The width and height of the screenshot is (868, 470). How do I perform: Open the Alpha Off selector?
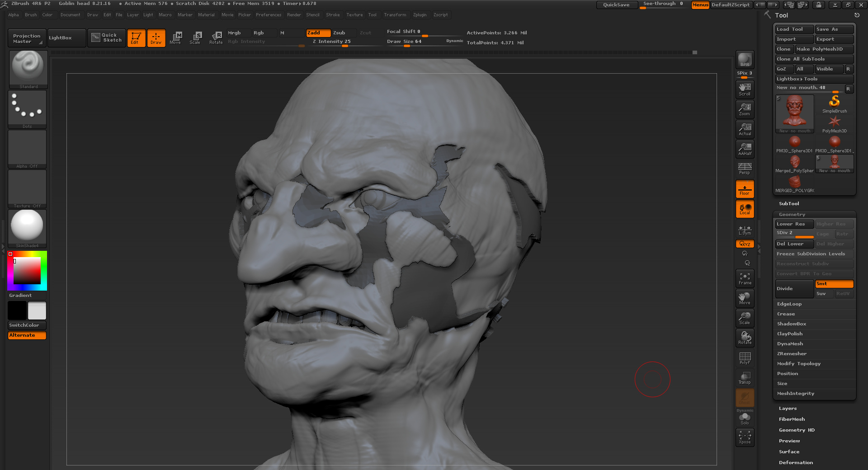pyautogui.click(x=27, y=149)
